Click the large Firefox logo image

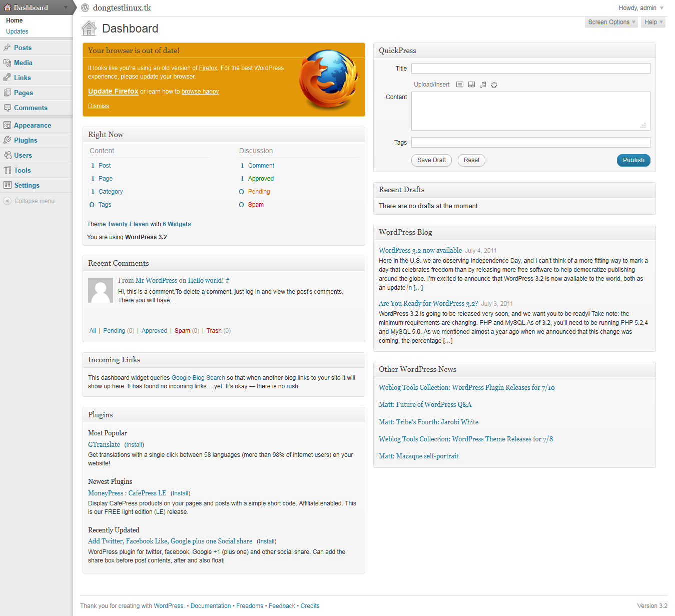coord(329,79)
